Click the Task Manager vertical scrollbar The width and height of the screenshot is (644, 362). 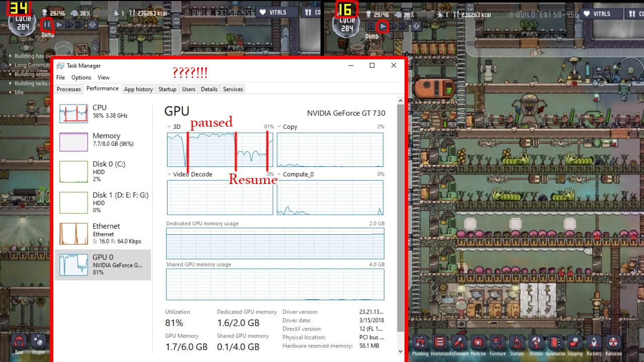pos(400,216)
